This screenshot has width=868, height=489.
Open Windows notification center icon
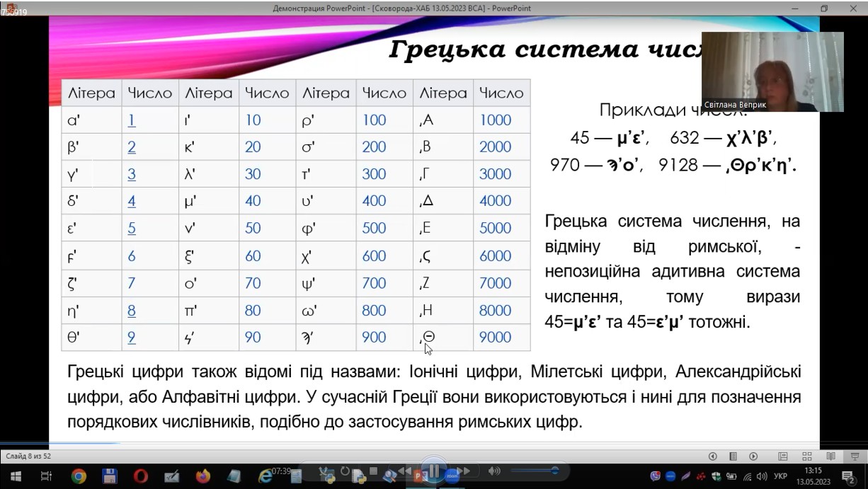(x=847, y=476)
